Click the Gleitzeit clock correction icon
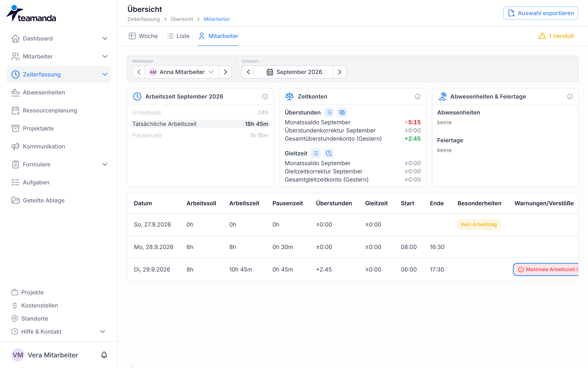 [x=329, y=153]
